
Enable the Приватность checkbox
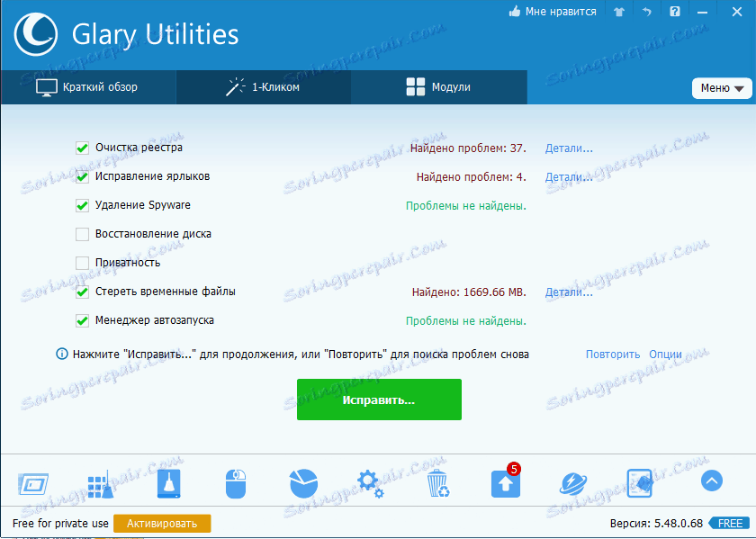coord(82,263)
